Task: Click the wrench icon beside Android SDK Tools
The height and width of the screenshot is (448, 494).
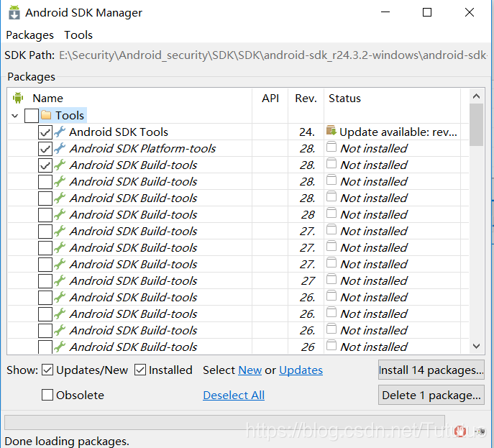Action: pyautogui.click(x=59, y=132)
